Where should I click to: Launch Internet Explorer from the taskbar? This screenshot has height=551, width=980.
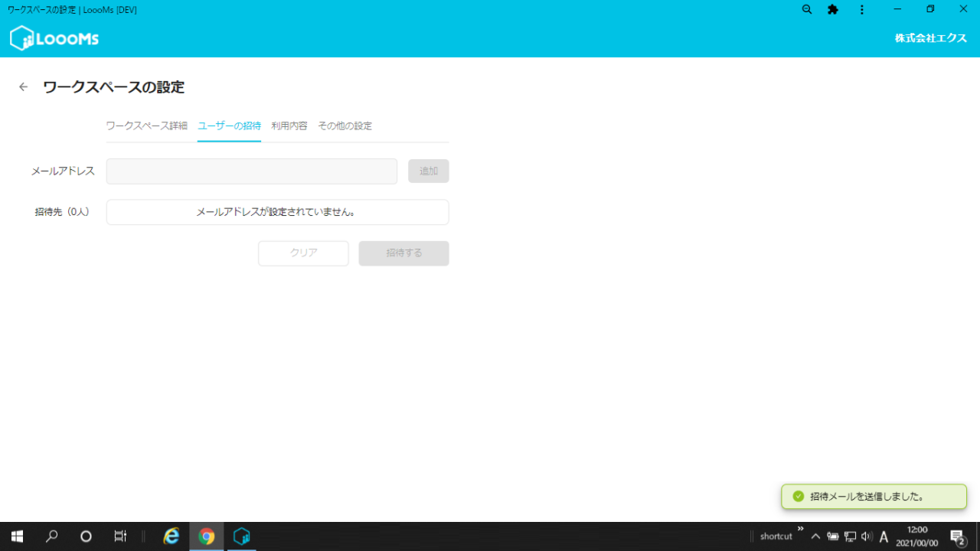point(171,536)
